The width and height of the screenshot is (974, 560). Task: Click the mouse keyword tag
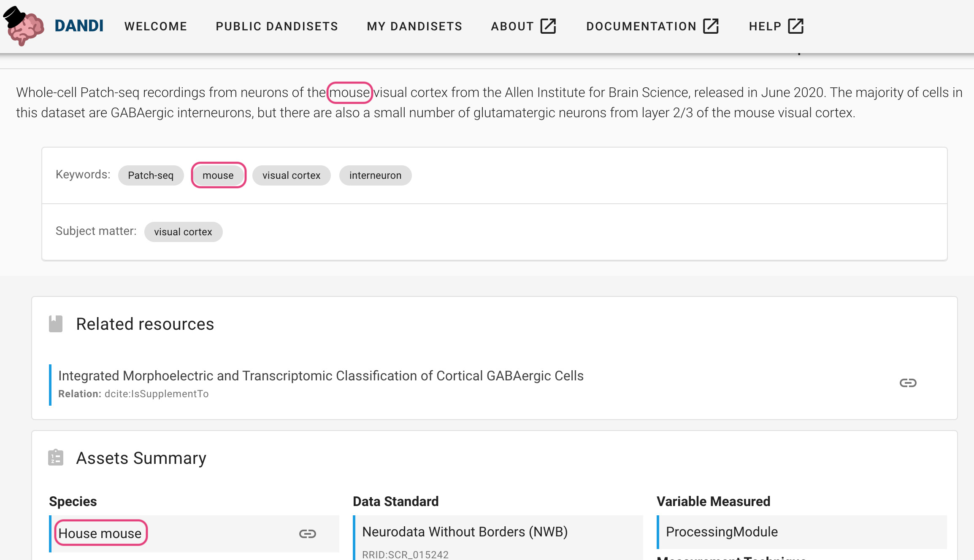(x=218, y=175)
